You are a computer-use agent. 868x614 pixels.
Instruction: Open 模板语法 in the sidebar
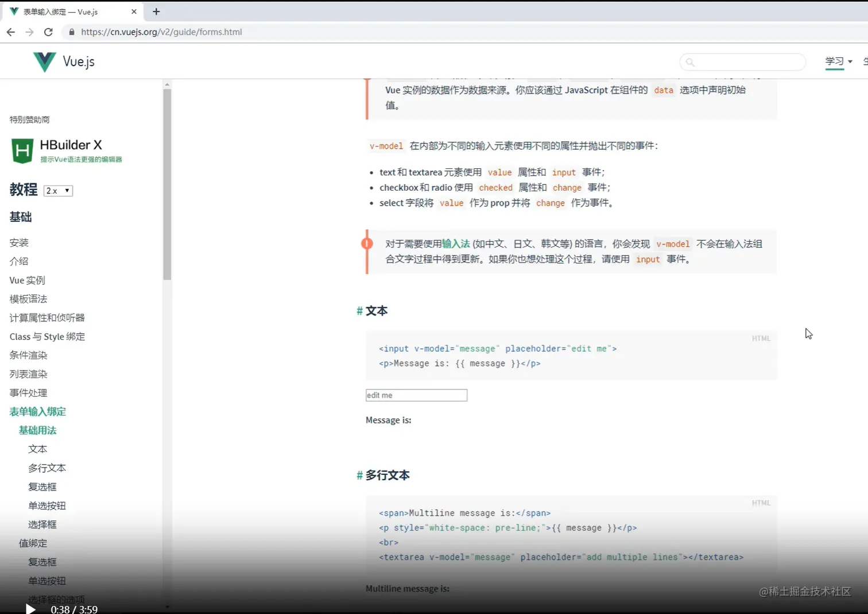(x=28, y=299)
